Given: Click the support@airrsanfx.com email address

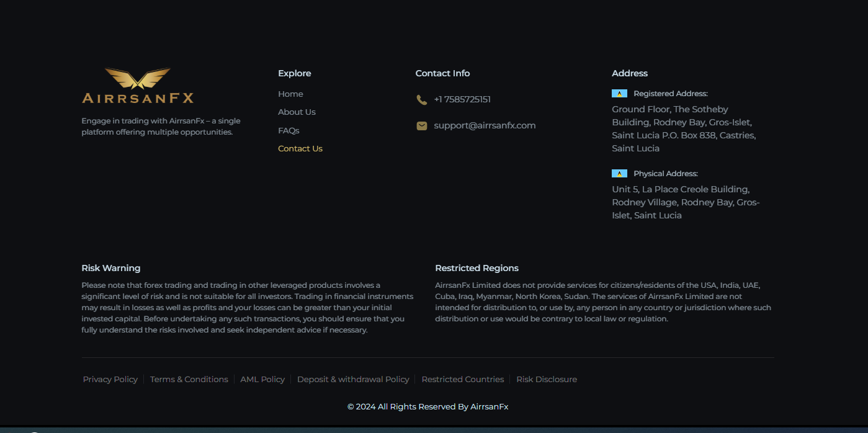Looking at the screenshot, I should pyautogui.click(x=485, y=125).
